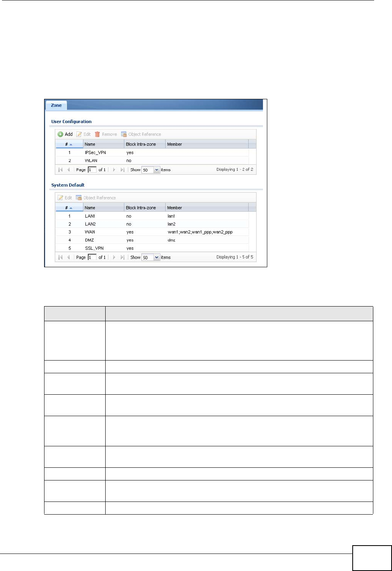Viewport: 392px width, 571px height.
Task: Go to next page in User Configuration
Action: pyautogui.click(x=114, y=170)
